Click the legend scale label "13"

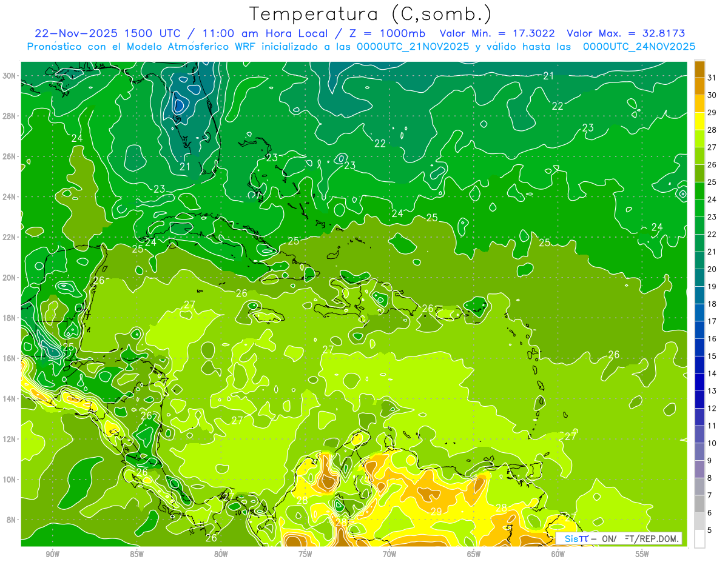712,392
